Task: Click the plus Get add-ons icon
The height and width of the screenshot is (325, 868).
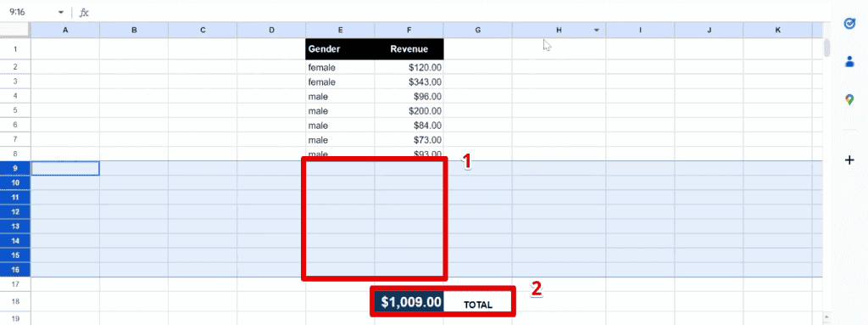Action: 849,160
